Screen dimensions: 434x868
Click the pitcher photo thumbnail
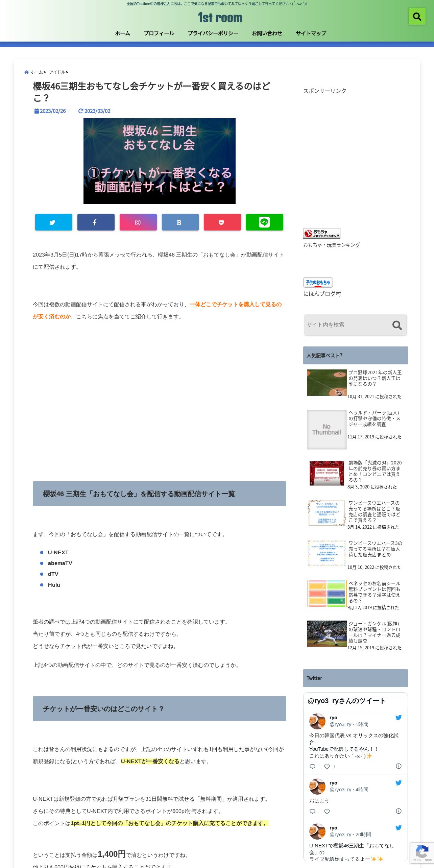coord(327,634)
